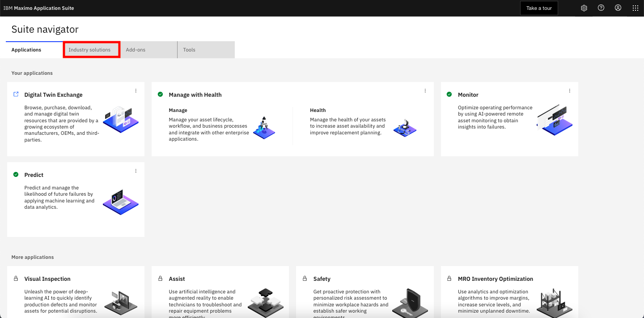The width and height of the screenshot is (644, 318).
Task: Click Digital Twin Exchange external link icon
Action: pyautogui.click(x=16, y=95)
